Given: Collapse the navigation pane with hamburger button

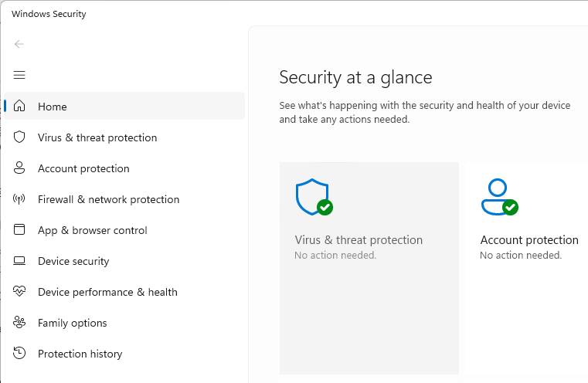Looking at the screenshot, I should 19,75.
